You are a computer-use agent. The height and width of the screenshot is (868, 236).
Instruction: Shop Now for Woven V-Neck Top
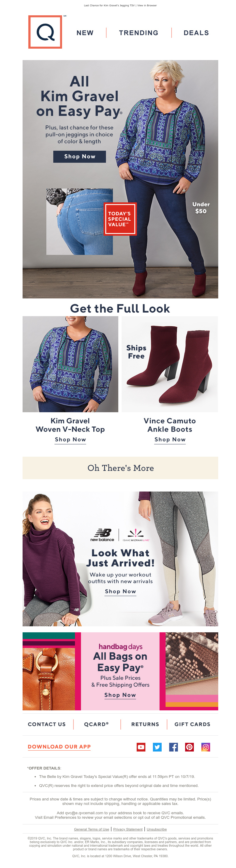(70, 440)
